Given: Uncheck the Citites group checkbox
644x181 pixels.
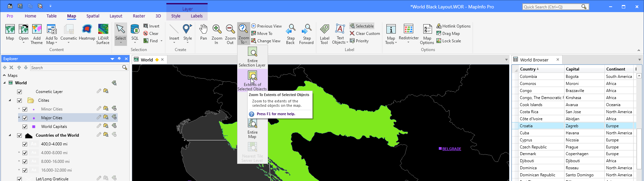Looking at the screenshot, I should tap(19, 100).
